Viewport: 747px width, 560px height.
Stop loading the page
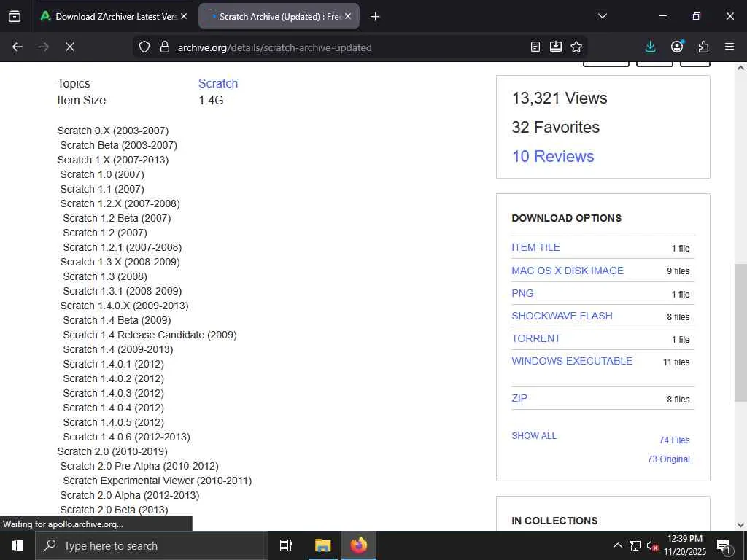point(69,47)
